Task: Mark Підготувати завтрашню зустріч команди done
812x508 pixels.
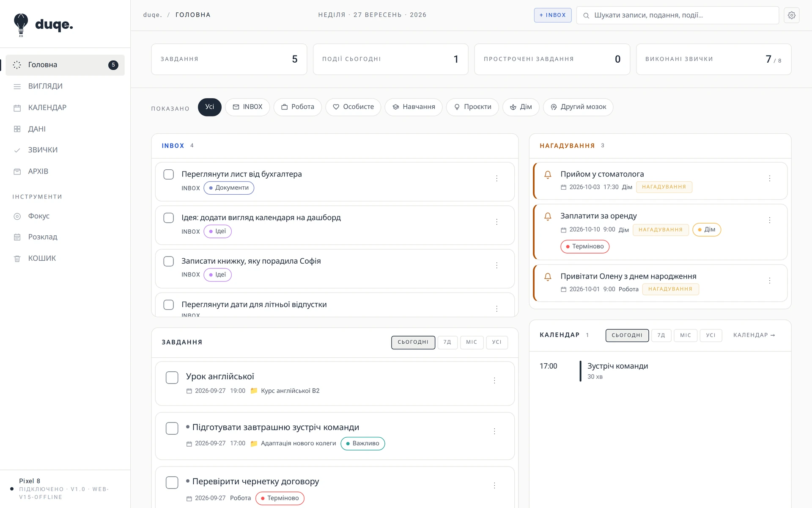Action: tap(172, 428)
